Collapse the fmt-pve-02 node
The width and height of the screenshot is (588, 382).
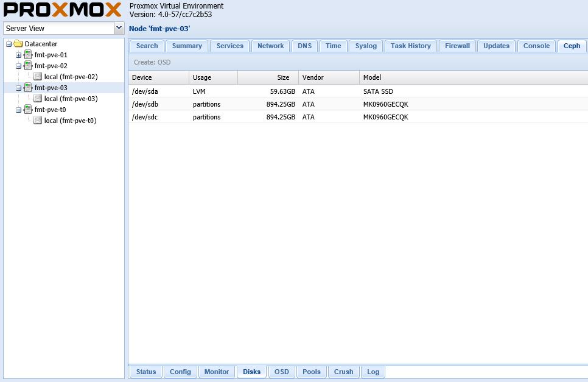(18, 66)
